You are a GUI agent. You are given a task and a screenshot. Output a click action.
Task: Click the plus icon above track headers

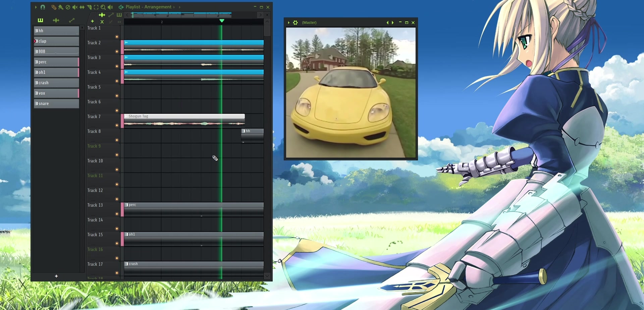pos(92,21)
